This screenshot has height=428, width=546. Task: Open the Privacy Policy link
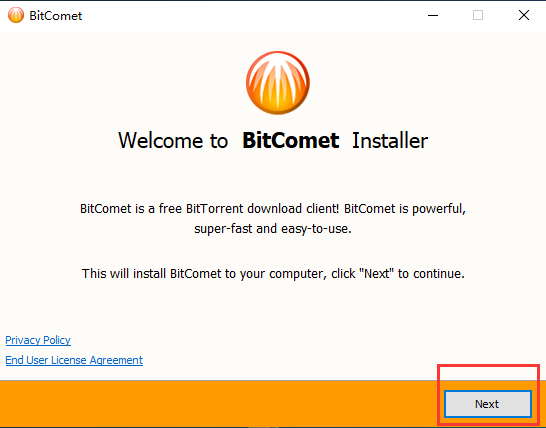38,340
